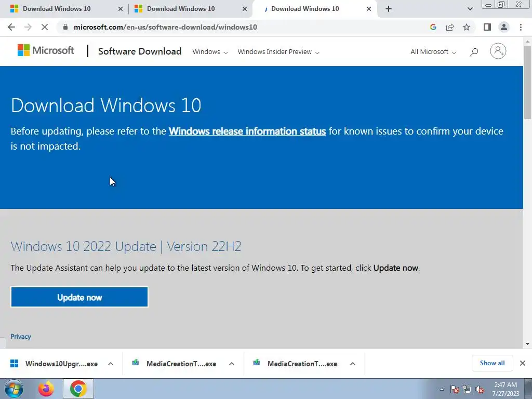The width and height of the screenshot is (532, 399).
Task: Switch to the second Download Windows 10 tab
Action: click(x=181, y=9)
